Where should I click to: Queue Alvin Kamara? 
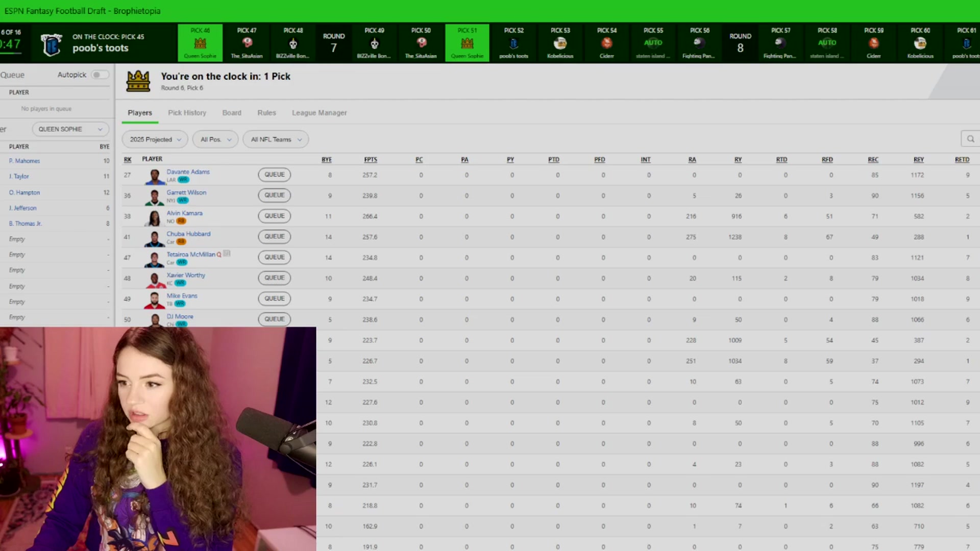tap(275, 216)
